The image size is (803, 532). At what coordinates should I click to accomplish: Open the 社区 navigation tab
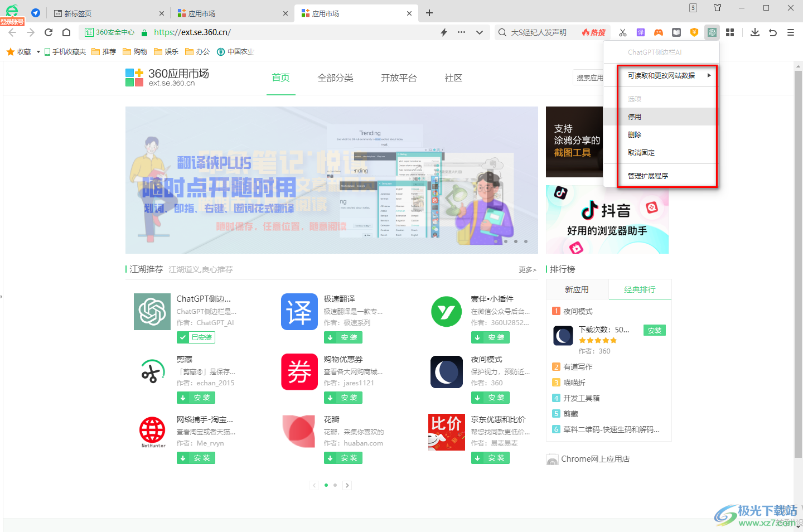click(x=453, y=78)
